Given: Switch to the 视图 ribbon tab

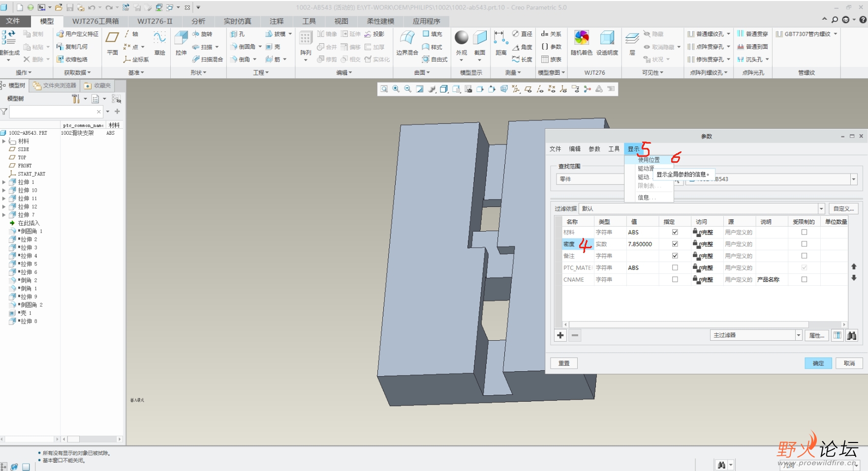Looking at the screenshot, I should [341, 21].
